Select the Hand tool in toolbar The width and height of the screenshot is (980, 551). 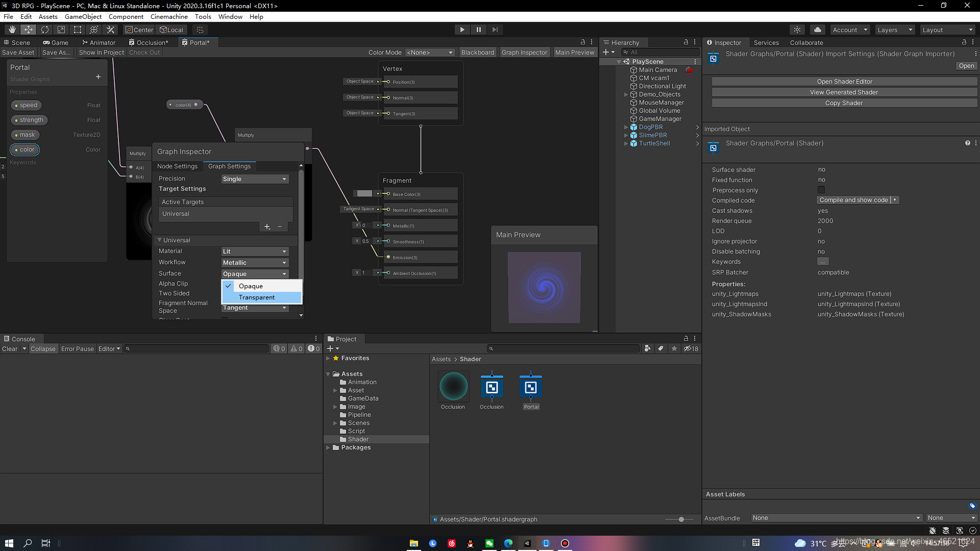(x=12, y=30)
